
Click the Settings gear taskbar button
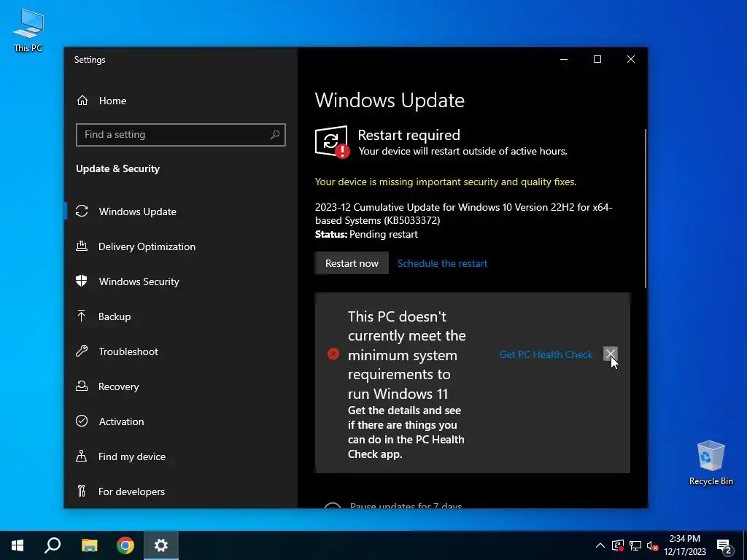click(161, 545)
